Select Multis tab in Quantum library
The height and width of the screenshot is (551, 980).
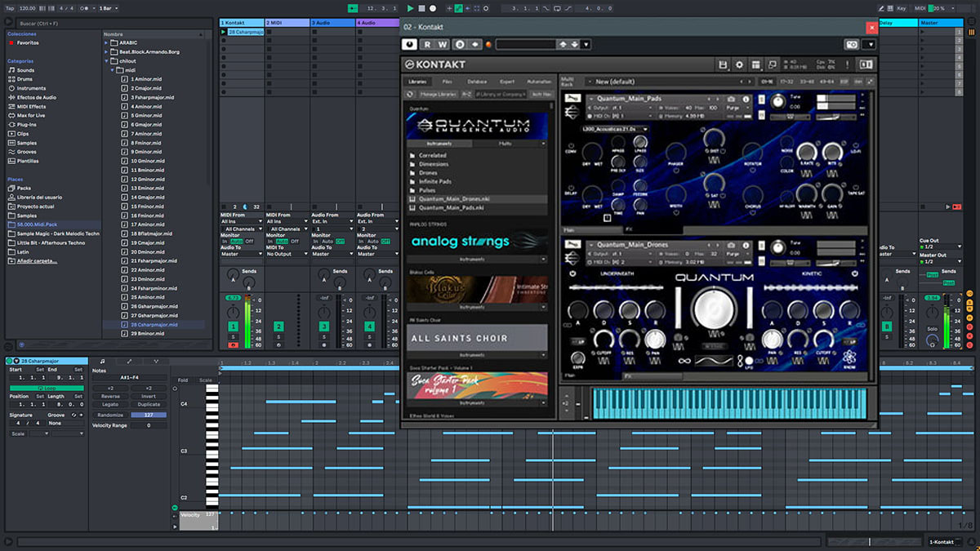tap(506, 144)
